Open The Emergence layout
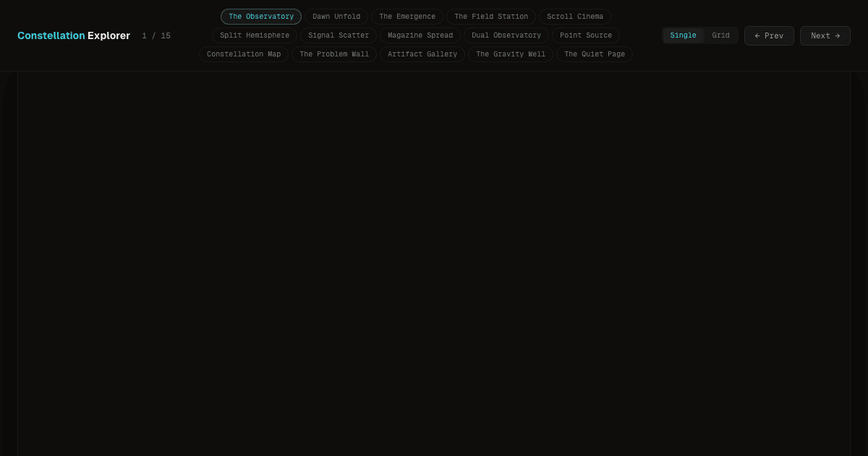This screenshot has height=456, width=868. 407,16
